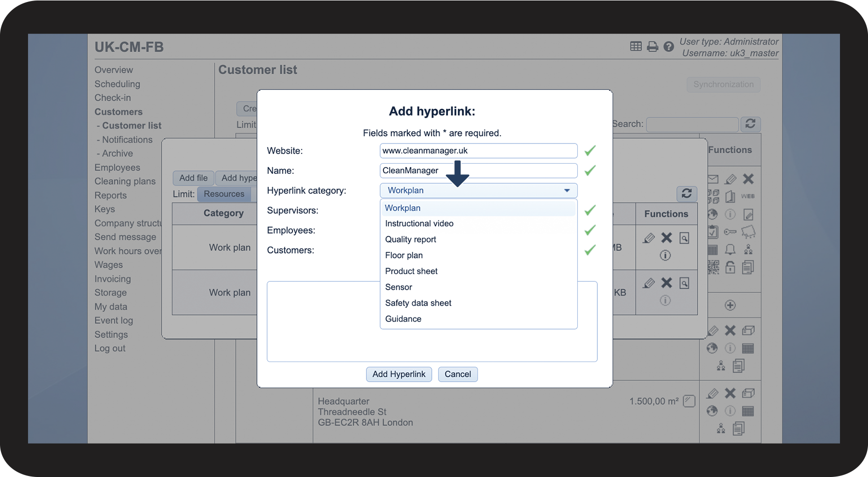Open the QR code function icon
The image size is (868, 477).
pos(713,267)
